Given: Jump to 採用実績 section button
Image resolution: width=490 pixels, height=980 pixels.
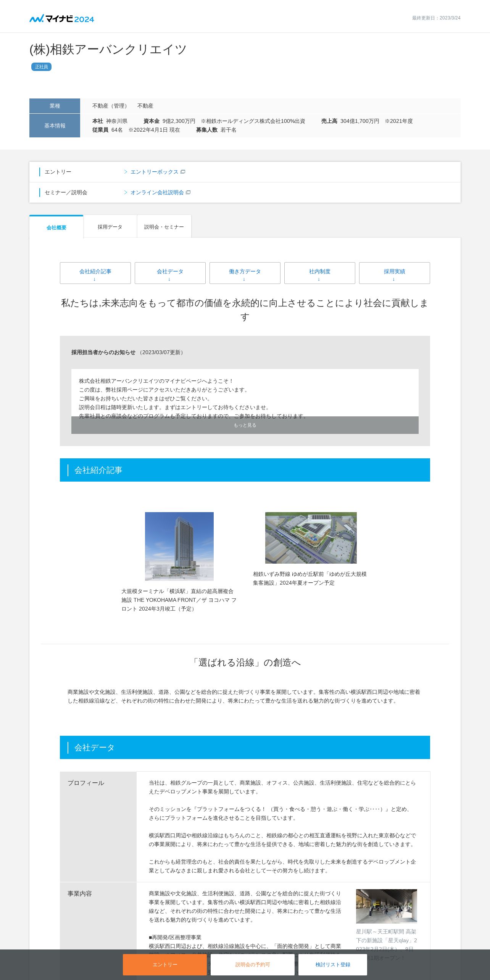Looking at the screenshot, I should point(395,273).
